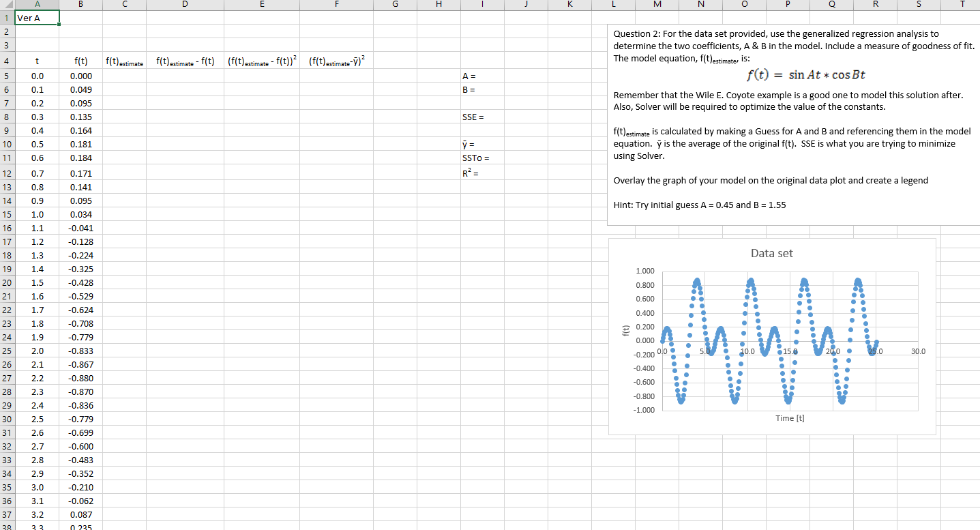
Task: Click the "f(t)estimate" heading in column C
Action: pos(125,61)
